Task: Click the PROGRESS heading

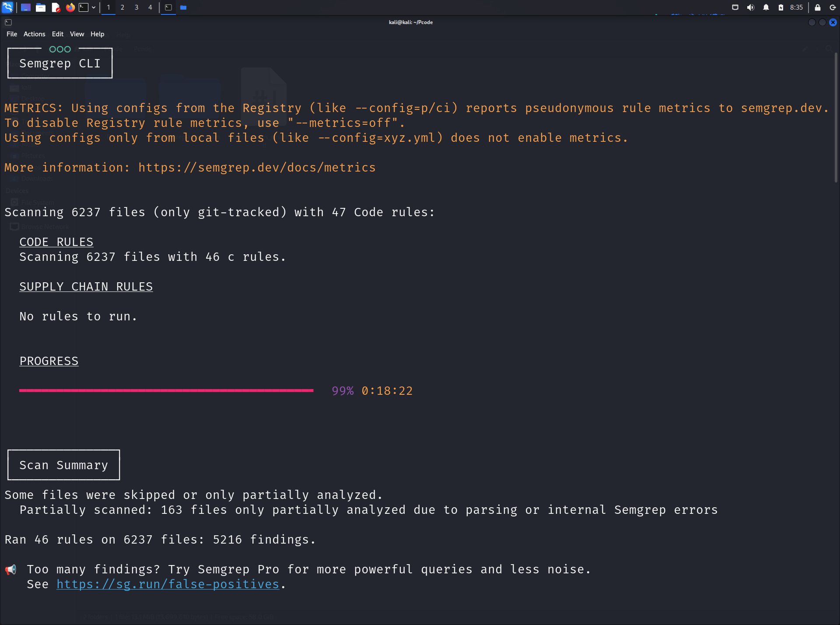Action: click(49, 361)
